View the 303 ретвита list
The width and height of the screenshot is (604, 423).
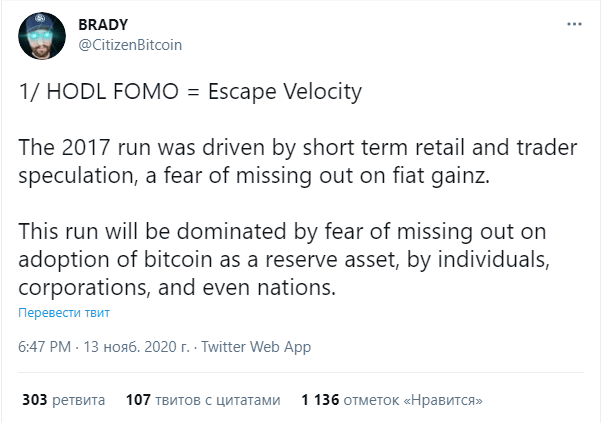coord(64,400)
